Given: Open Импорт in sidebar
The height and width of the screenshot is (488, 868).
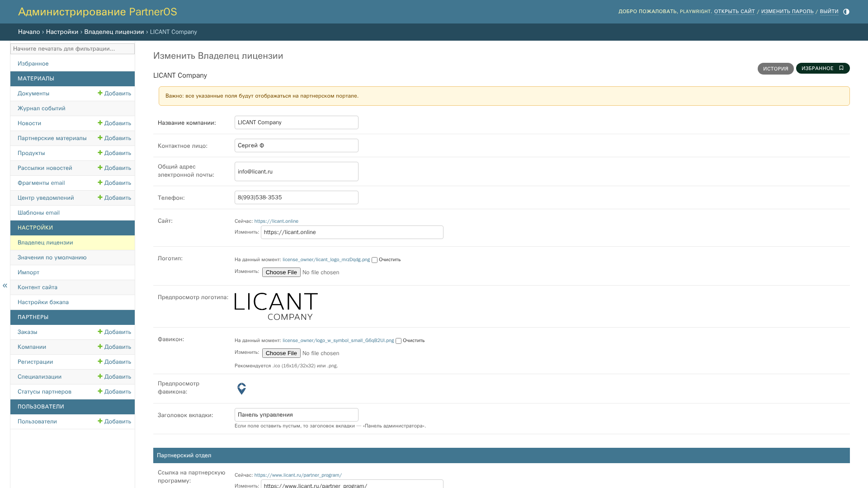Looking at the screenshot, I should (28, 272).
